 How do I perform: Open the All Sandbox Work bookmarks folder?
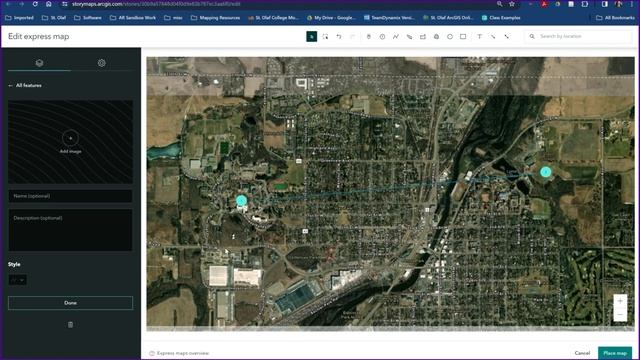click(133, 18)
